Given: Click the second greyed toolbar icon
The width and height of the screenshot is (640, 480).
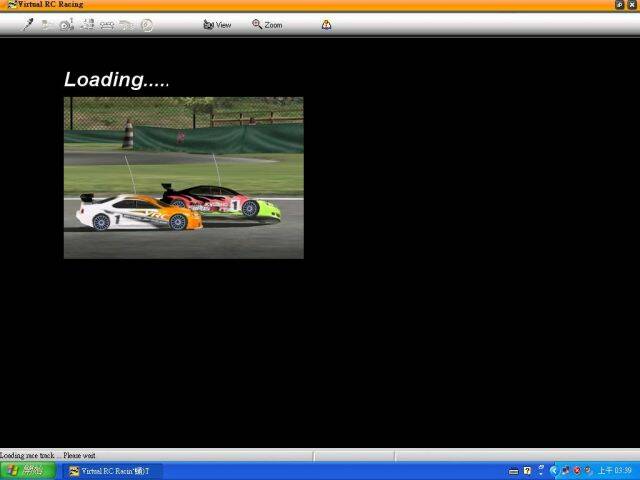Looking at the screenshot, I should point(47,25).
